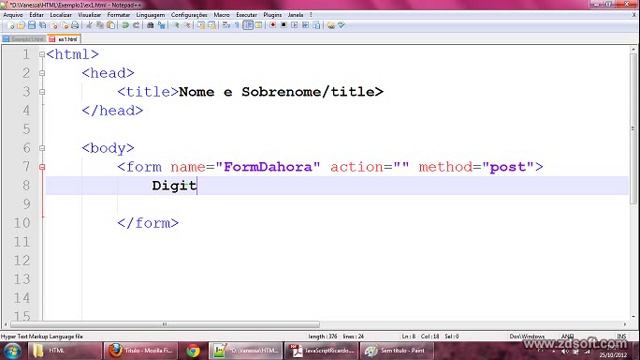Click the user-defined language dialog icon
The width and height of the screenshot is (640, 360).
(259, 25)
